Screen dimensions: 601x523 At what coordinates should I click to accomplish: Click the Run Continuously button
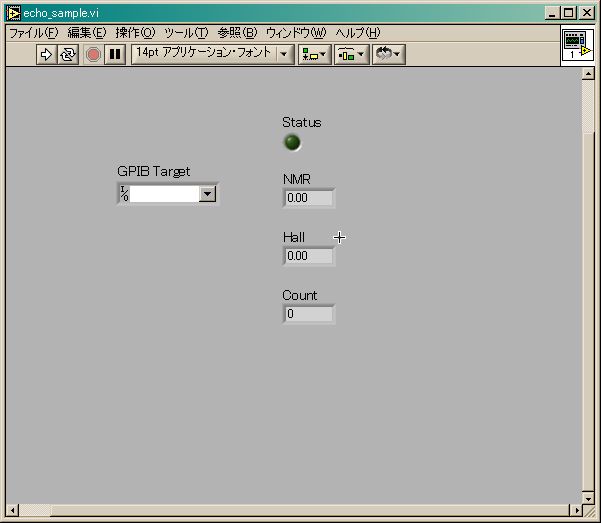[x=68, y=54]
